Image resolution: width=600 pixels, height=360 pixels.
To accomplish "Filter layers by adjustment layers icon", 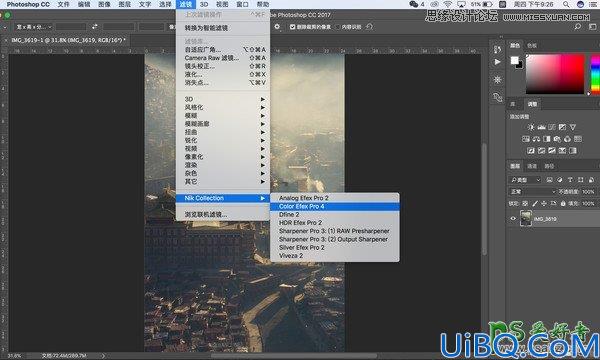I will [560, 180].
